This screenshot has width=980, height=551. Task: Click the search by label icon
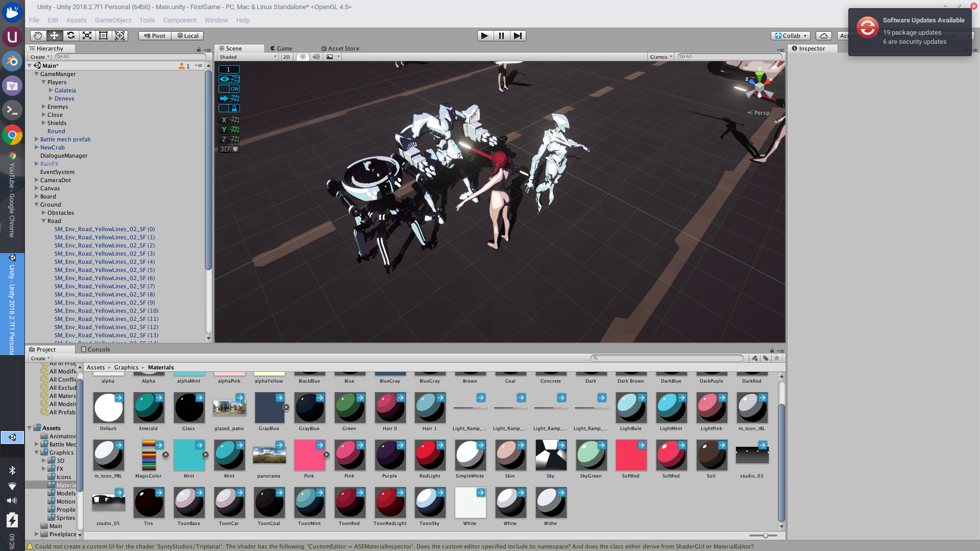[x=766, y=358]
